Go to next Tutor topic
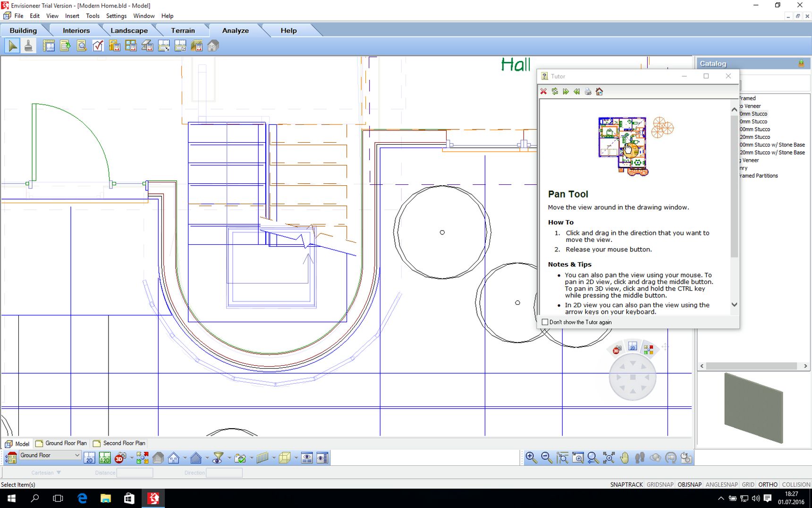 [x=566, y=91]
